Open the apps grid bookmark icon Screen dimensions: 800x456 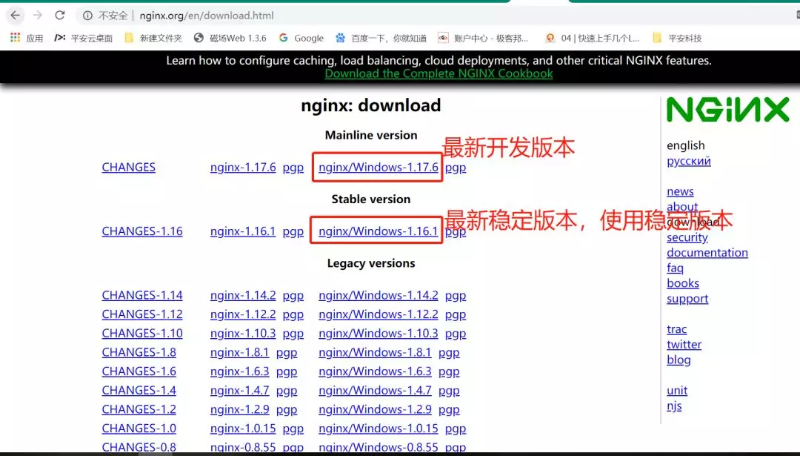(15, 38)
